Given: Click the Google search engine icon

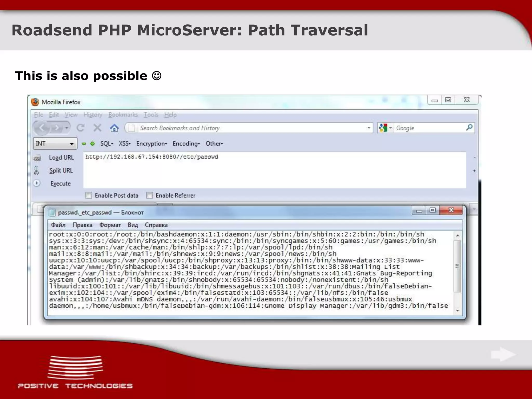Looking at the screenshot, I should coord(383,128).
